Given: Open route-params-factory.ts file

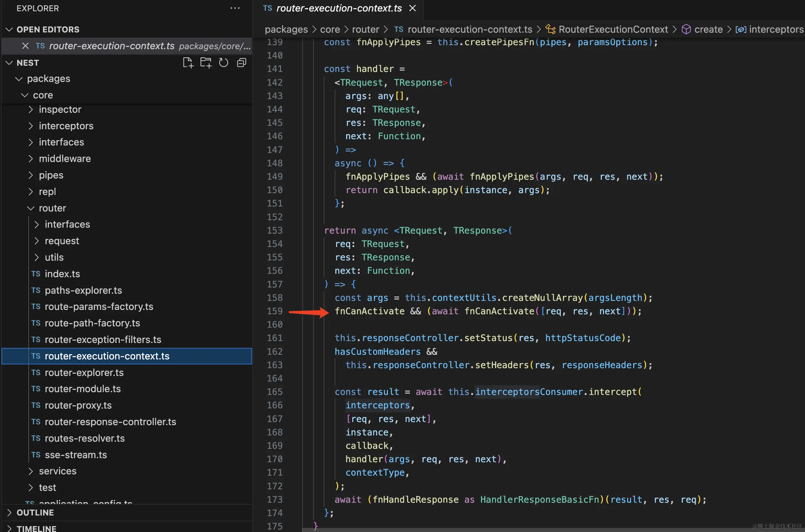Looking at the screenshot, I should click(99, 307).
